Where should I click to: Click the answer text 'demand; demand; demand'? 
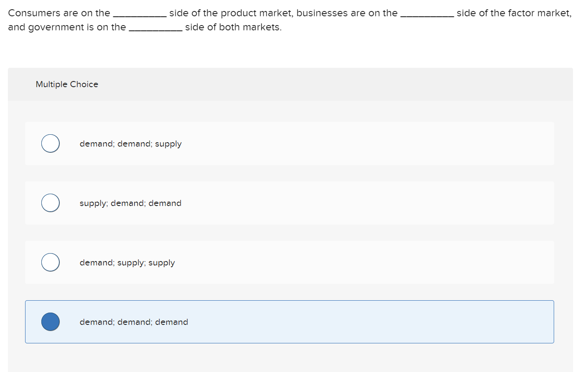coord(134,322)
